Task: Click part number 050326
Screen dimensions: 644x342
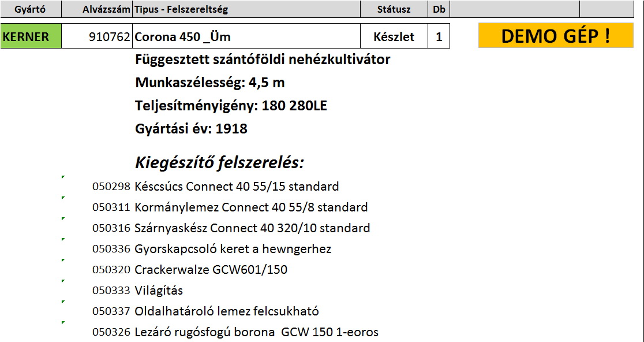Action: coord(111,333)
